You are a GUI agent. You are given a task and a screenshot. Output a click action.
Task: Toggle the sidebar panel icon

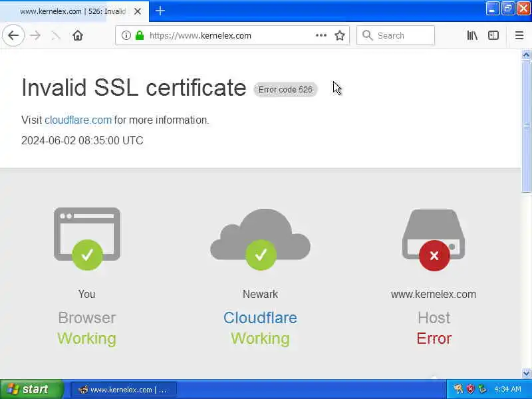click(x=493, y=35)
